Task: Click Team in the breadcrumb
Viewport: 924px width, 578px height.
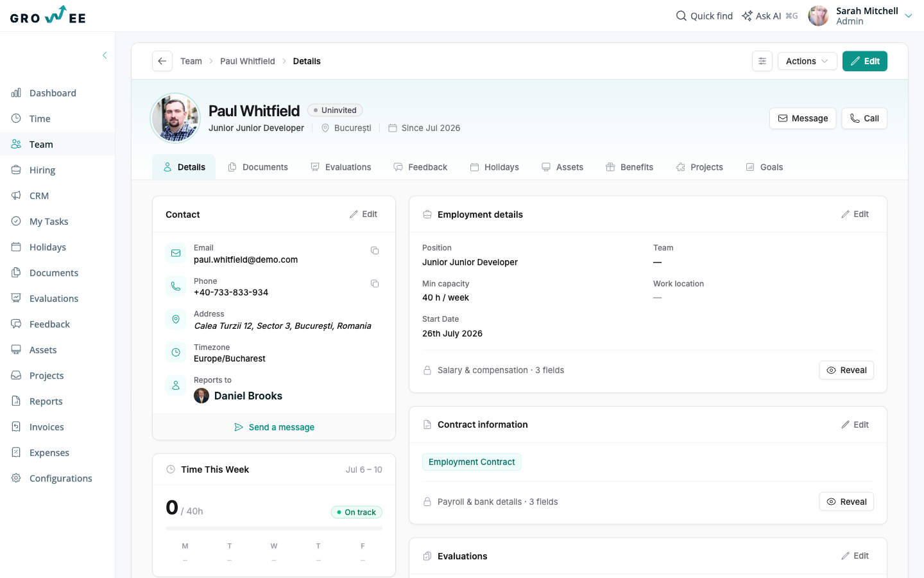Action: pyautogui.click(x=191, y=61)
